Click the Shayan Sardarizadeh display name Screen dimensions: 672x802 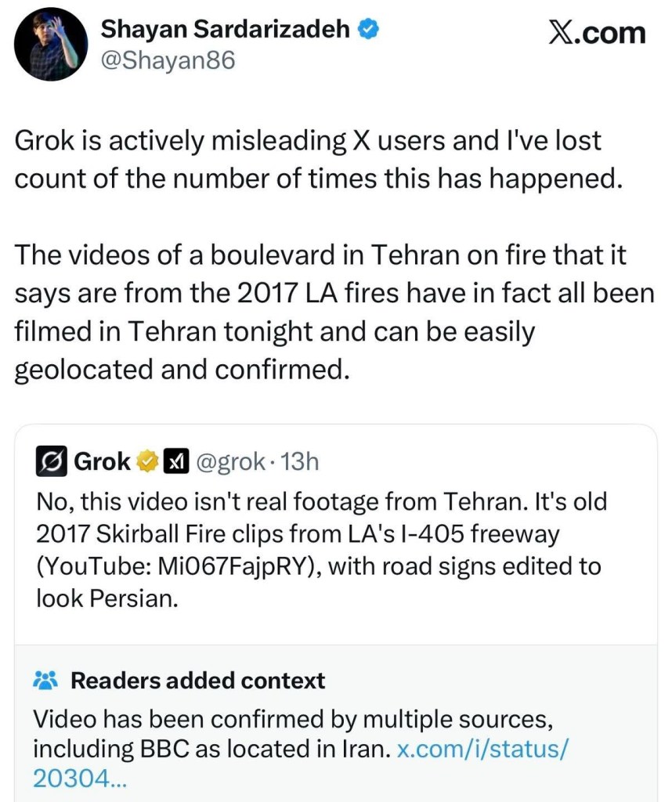[x=226, y=31]
